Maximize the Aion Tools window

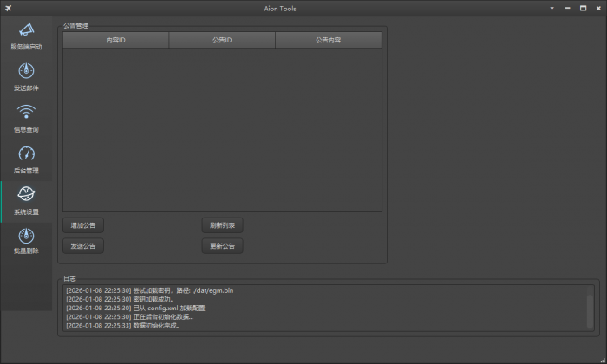[x=583, y=8]
